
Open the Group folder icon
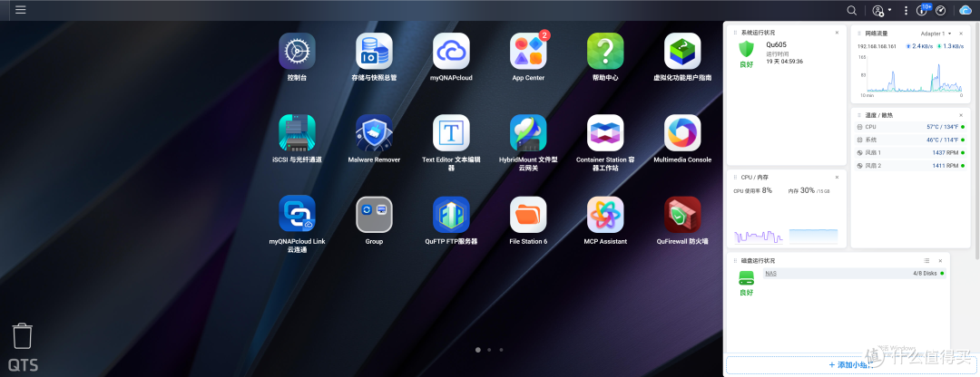pos(374,214)
